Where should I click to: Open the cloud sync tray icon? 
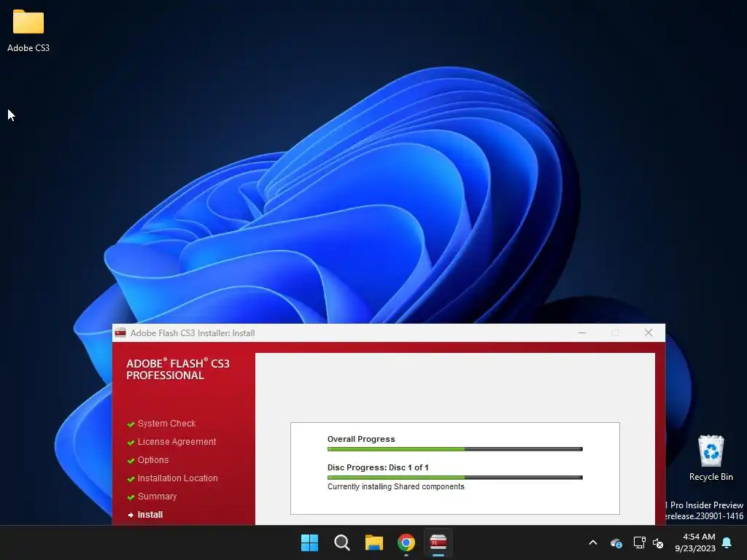point(616,542)
